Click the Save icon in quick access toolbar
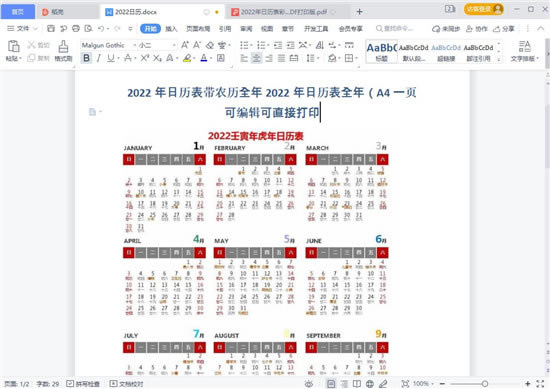Image resolution: width=550 pixels, height=389 pixels. coord(51,28)
